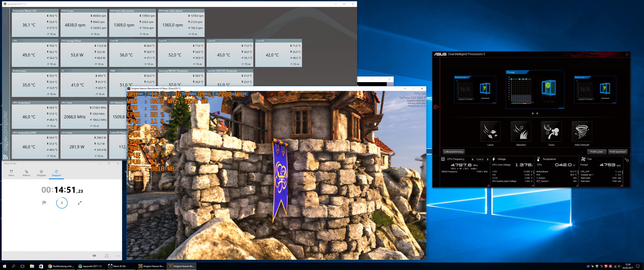
Task: Expand the ASUS red side menu
Action: point(436,107)
